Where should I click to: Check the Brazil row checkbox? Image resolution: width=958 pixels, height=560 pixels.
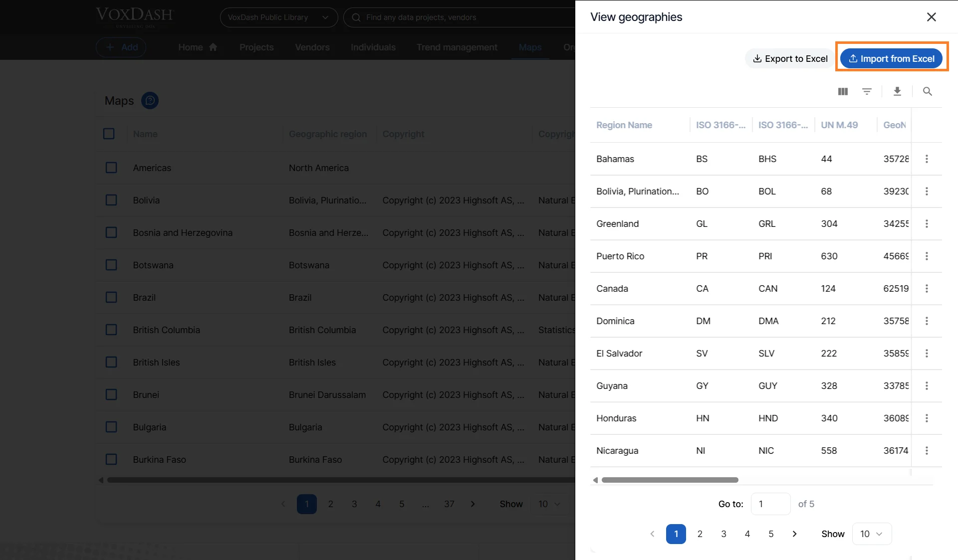111,297
